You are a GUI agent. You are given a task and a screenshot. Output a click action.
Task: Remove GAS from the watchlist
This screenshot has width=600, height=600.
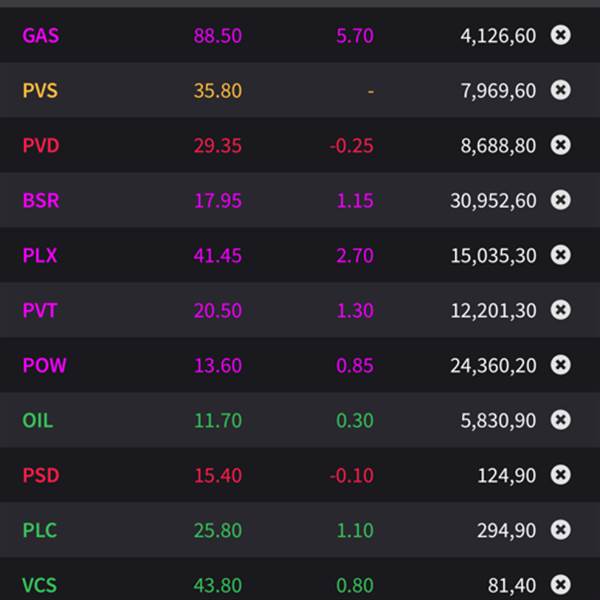(561, 36)
